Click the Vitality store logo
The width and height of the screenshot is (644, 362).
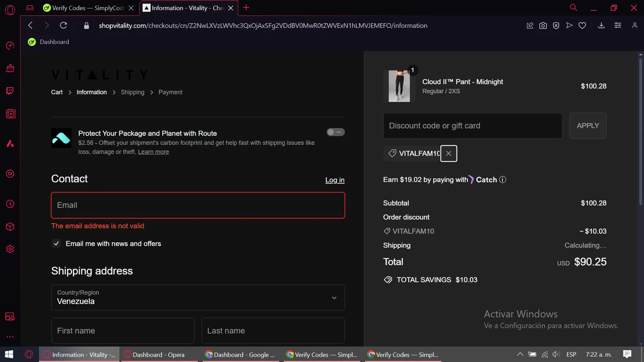click(x=100, y=75)
